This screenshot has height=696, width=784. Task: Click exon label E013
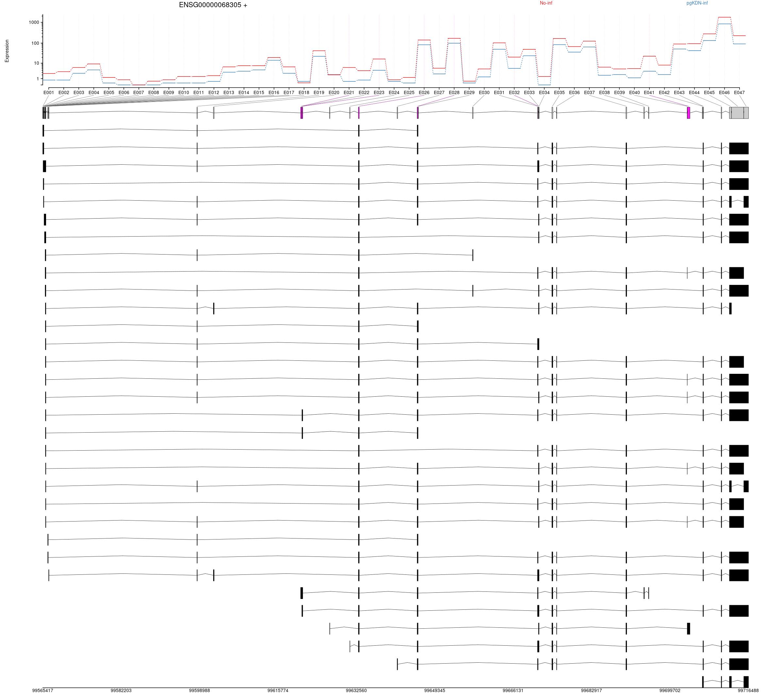(x=229, y=92)
